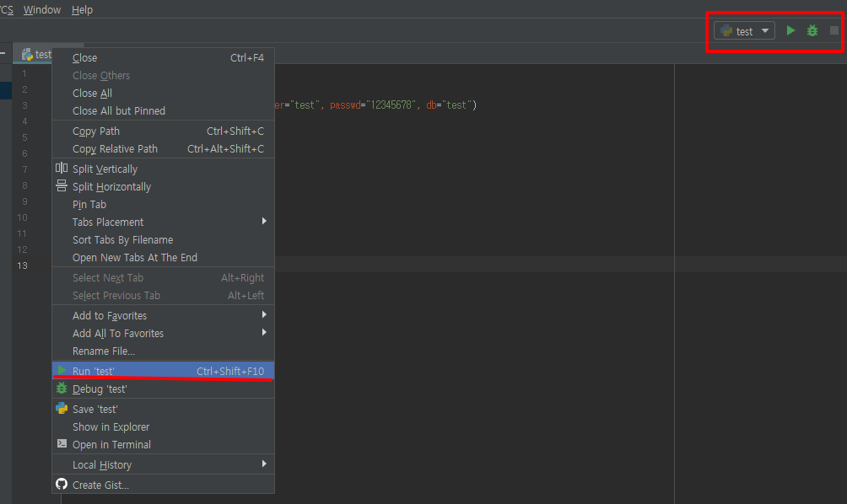Expand the Local History submenu arrow

tap(264, 464)
